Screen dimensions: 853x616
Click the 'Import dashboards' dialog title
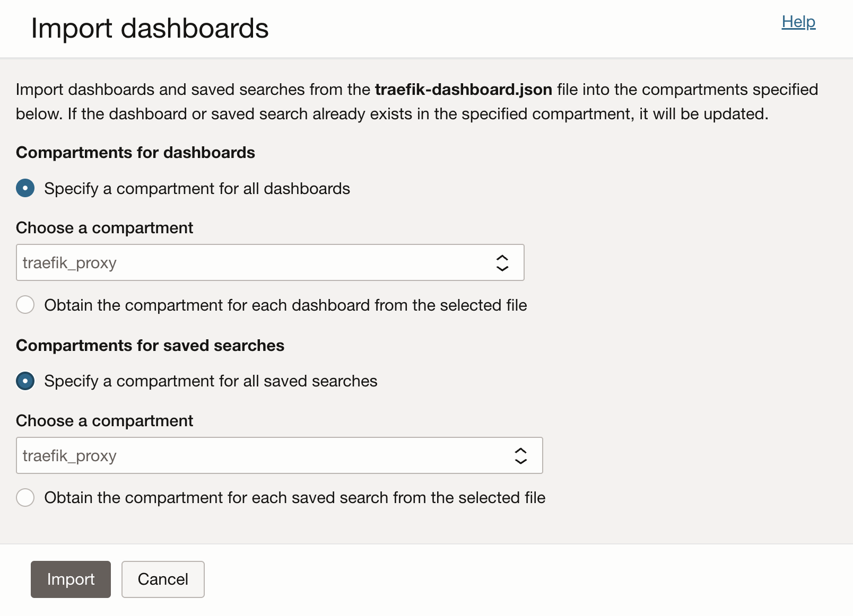point(150,28)
